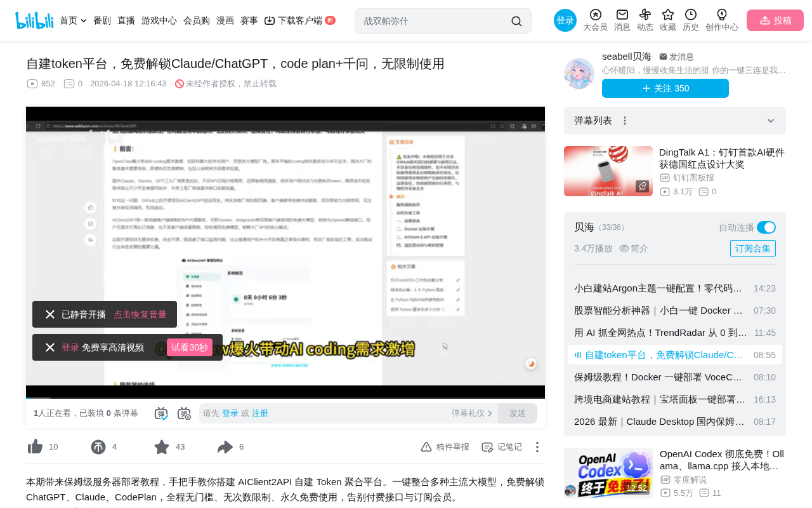Share the video with arrow icon
The height and width of the screenshot is (508, 812).
pos(225,447)
